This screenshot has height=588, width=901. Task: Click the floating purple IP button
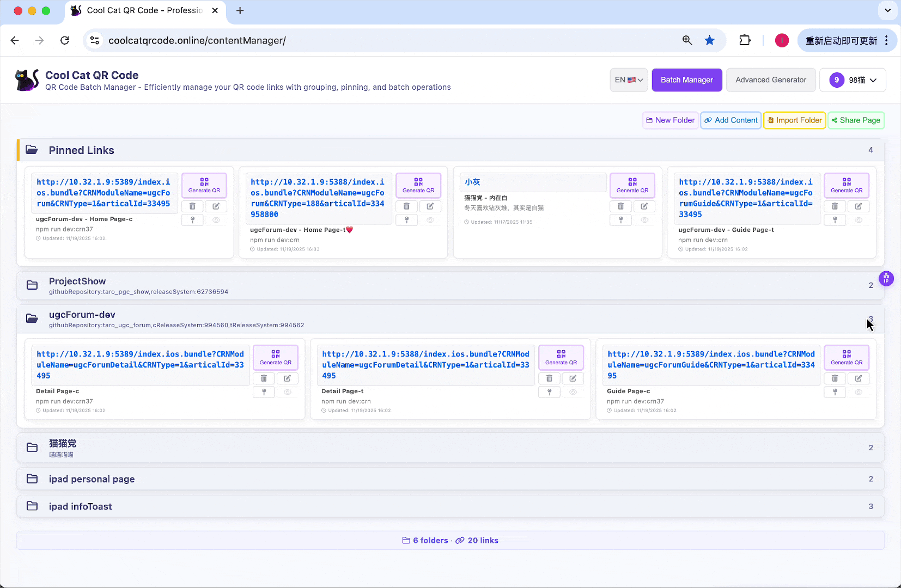(886, 279)
